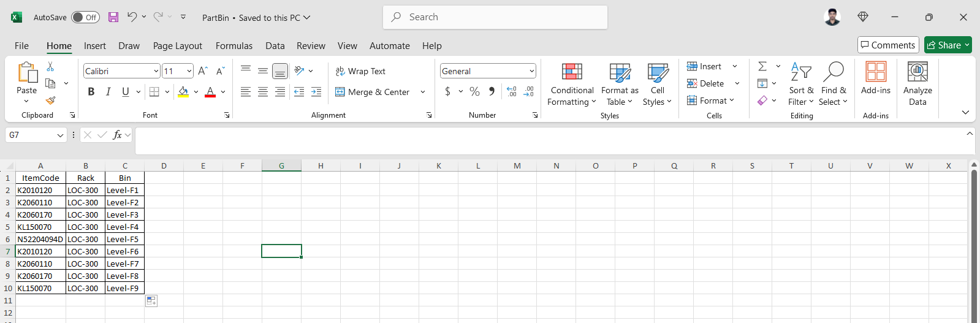Image resolution: width=980 pixels, height=323 pixels.
Task: Click the Save icon in title bar
Action: [113, 17]
